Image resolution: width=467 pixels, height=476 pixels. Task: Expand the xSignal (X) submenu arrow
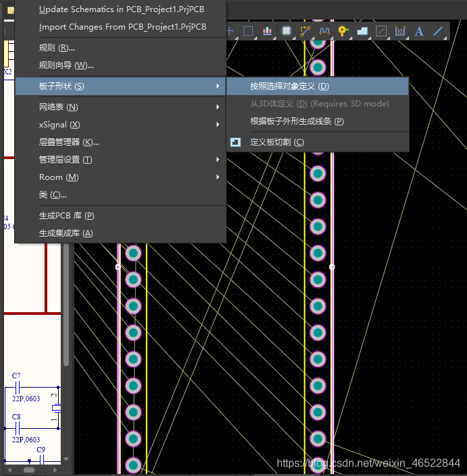click(x=218, y=125)
